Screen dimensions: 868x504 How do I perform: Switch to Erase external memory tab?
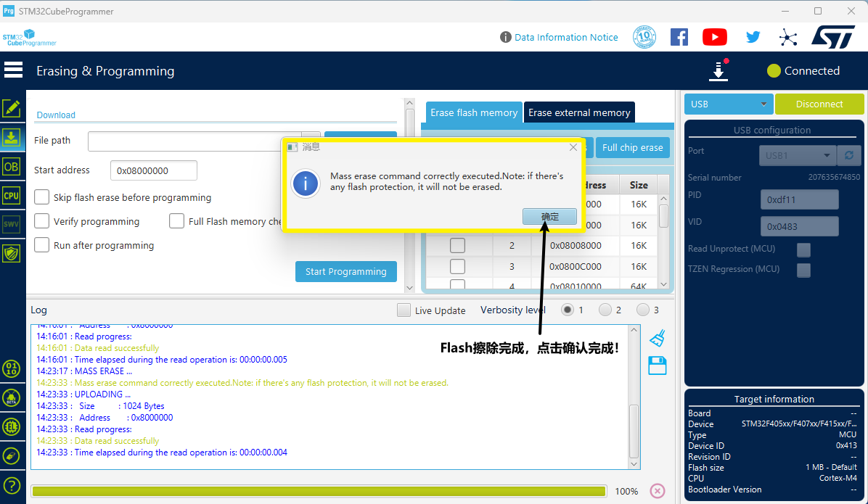pos(579,112)
